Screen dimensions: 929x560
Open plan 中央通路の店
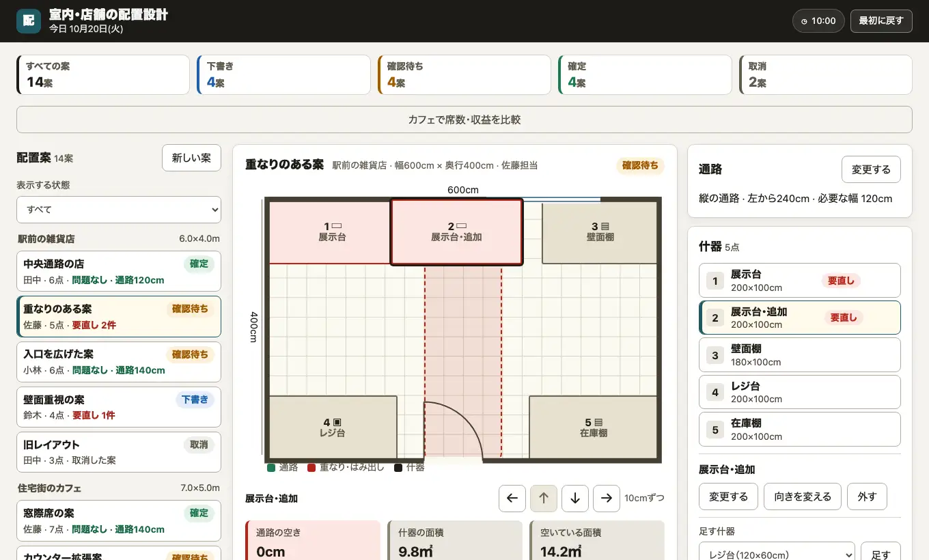point(119,271)
